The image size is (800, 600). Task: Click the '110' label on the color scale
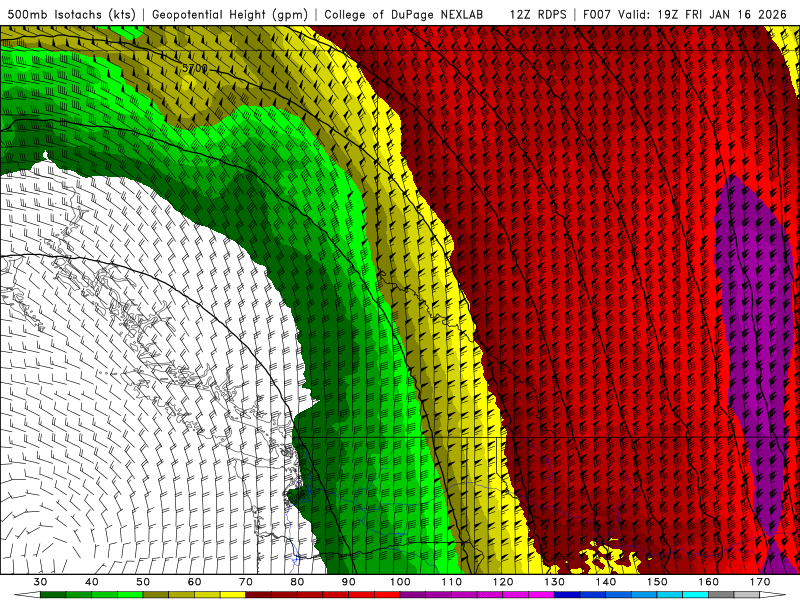(x=452, y=582)
